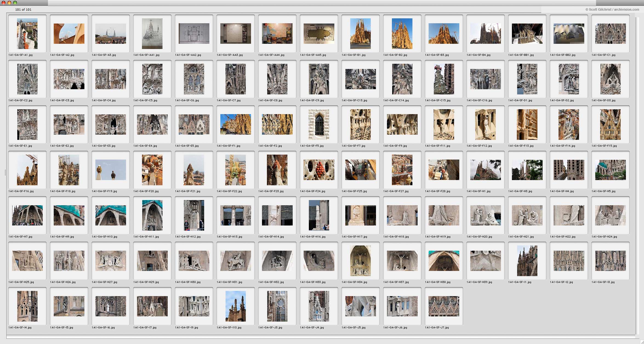Image resolution: width=644 pixels, height=344 pixels.
Task: Select thumbnail 1A1-GA-SF-BB1.jpg
Action: 527,34
